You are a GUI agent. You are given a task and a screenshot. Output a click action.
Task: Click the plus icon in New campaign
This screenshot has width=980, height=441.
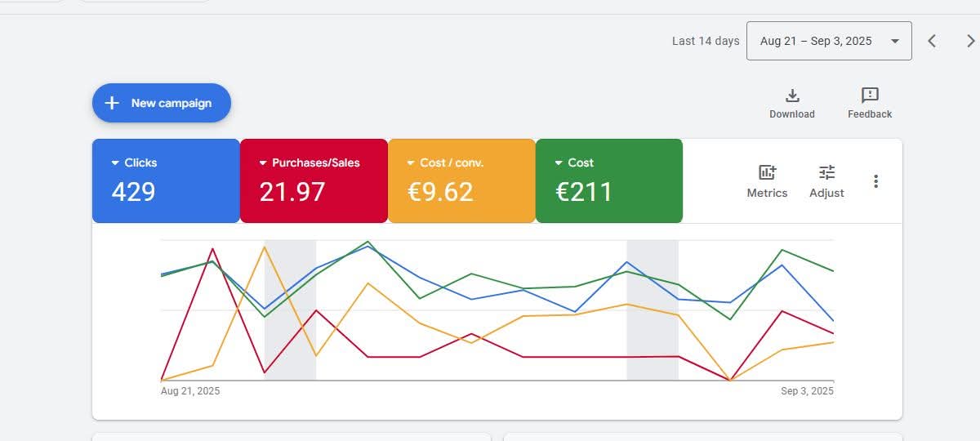point(113,103)
